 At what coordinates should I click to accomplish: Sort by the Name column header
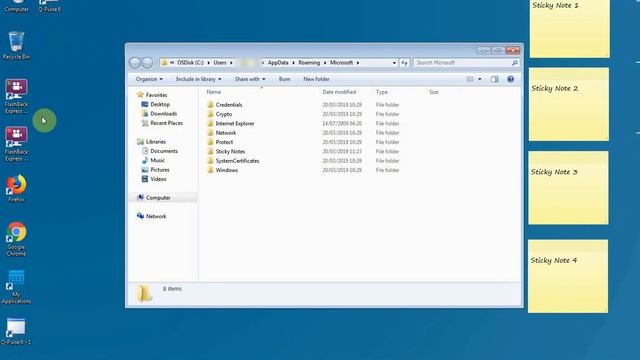(x=213, y=92)
